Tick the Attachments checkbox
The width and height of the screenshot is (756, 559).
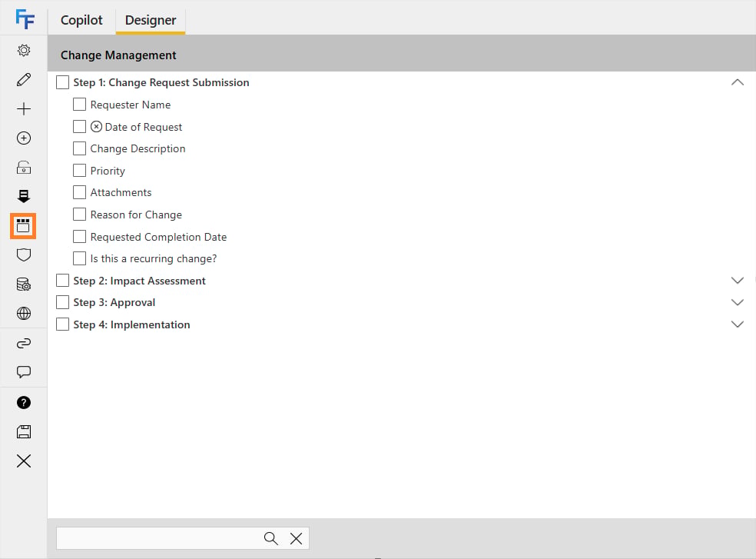tap(80, 192)
